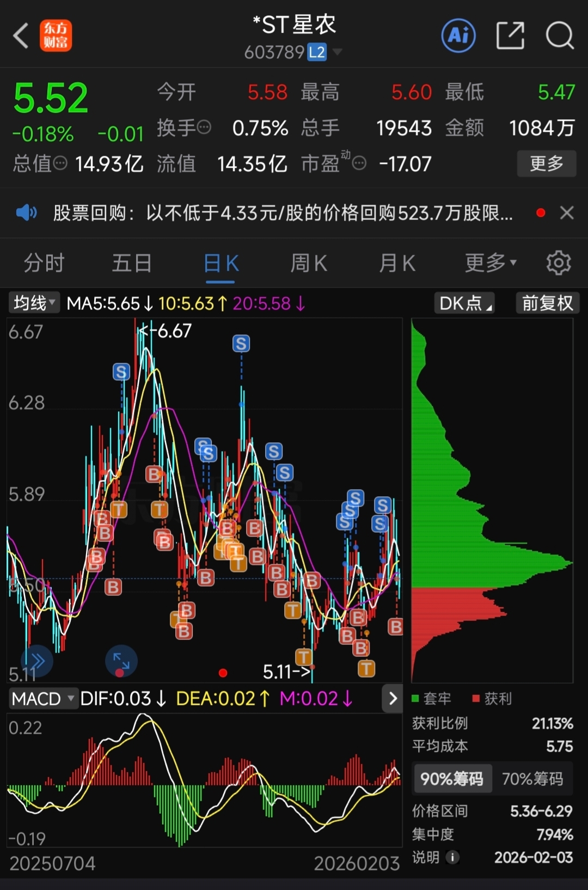Switch to the 五日 tab

tap(132, 263)
